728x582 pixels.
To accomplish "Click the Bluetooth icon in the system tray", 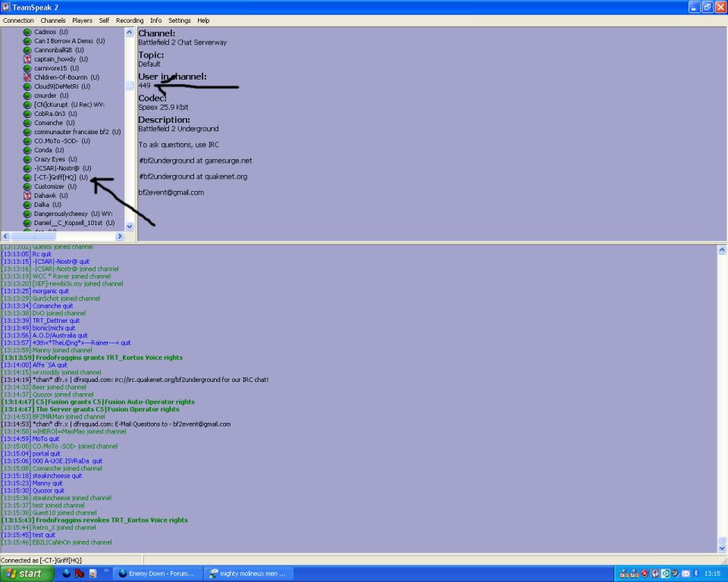I will click(x=695, y=573).
